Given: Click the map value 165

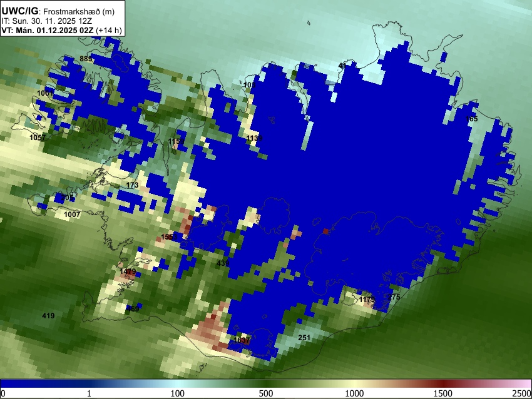Looking at the screenshot, I should [x=472, y=119].
